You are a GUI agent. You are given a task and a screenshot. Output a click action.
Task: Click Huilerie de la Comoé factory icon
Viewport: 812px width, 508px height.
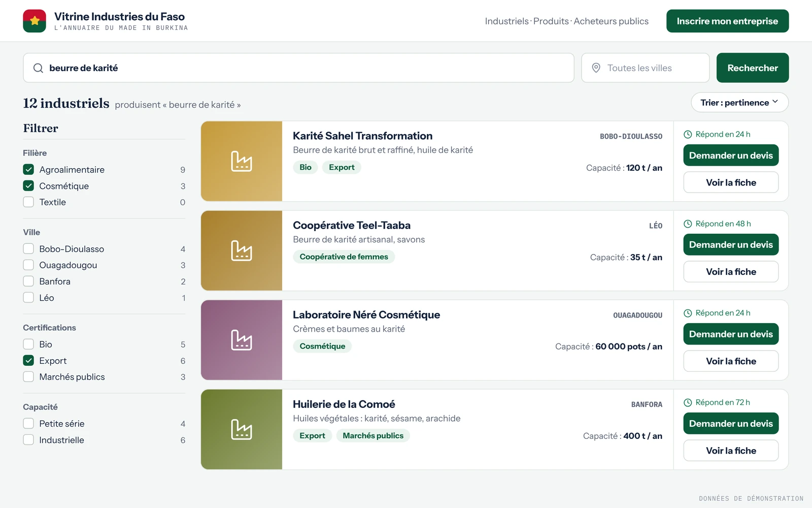coord(242,429)
